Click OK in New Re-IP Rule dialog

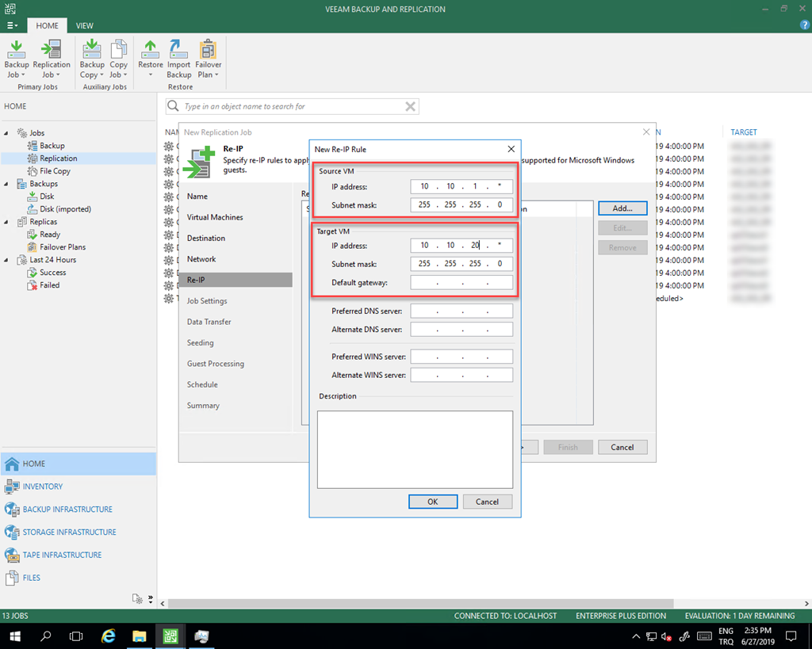(433, 502)
